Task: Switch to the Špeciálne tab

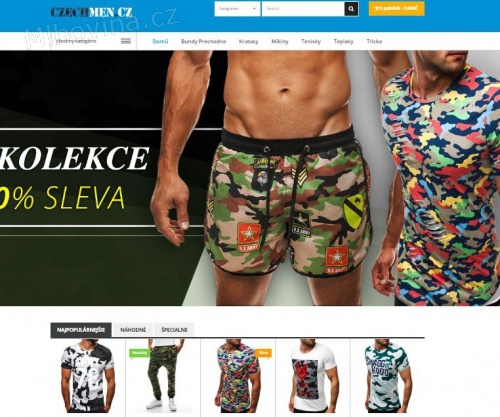Action: [174, 330]
